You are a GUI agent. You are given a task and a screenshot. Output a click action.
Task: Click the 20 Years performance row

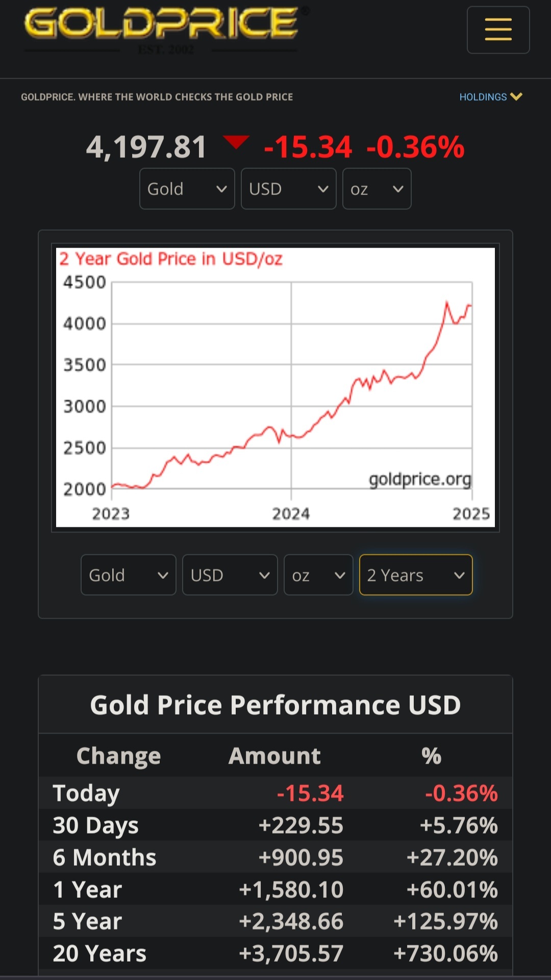click(x=275, y=953)
